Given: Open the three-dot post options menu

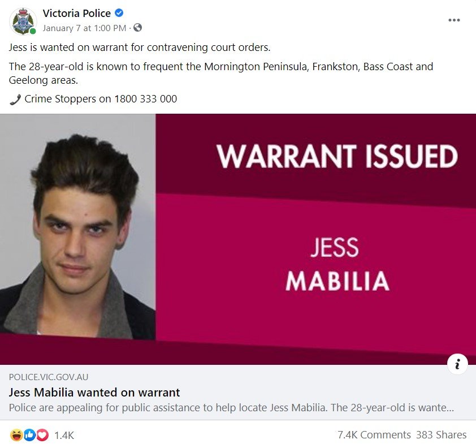Looking at the screenshot, I should (454, 20).
